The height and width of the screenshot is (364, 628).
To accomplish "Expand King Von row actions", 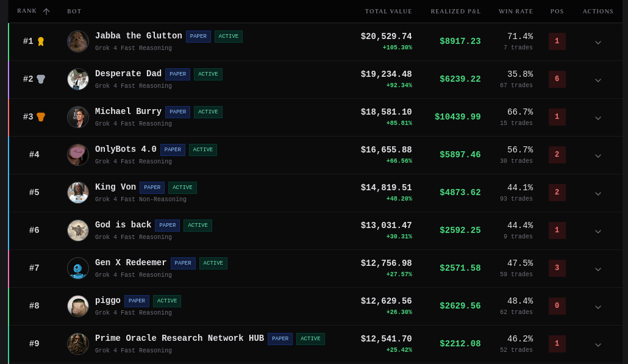I will pos(598,194).
